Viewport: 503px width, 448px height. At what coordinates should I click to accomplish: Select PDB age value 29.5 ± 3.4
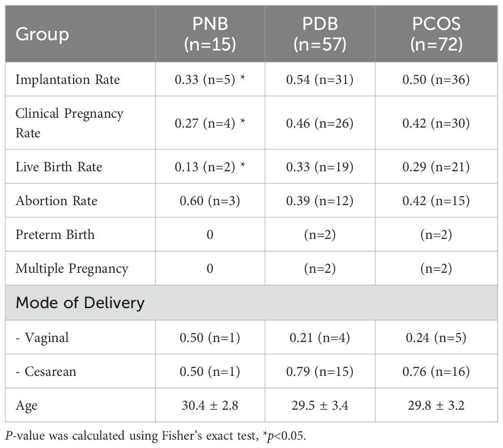coord(320,405)
